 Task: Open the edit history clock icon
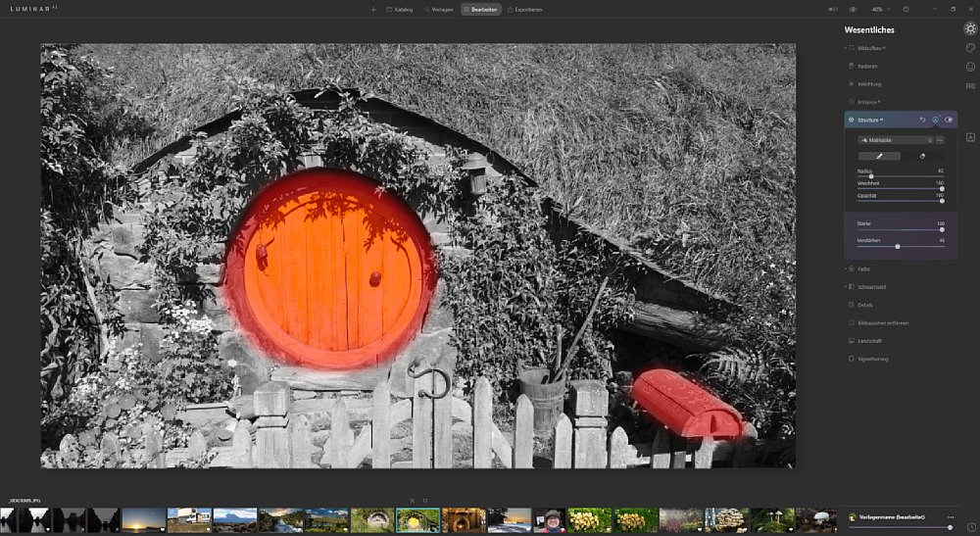point(970,528)
